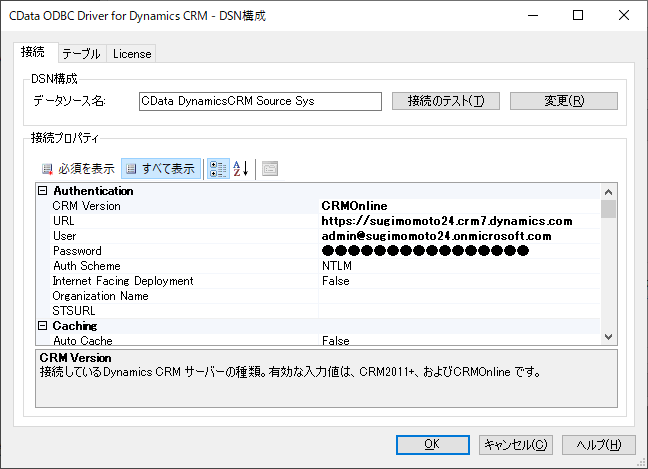
Task: Click the 接続のテスト(T) button
Action: (x=446, y=101)
